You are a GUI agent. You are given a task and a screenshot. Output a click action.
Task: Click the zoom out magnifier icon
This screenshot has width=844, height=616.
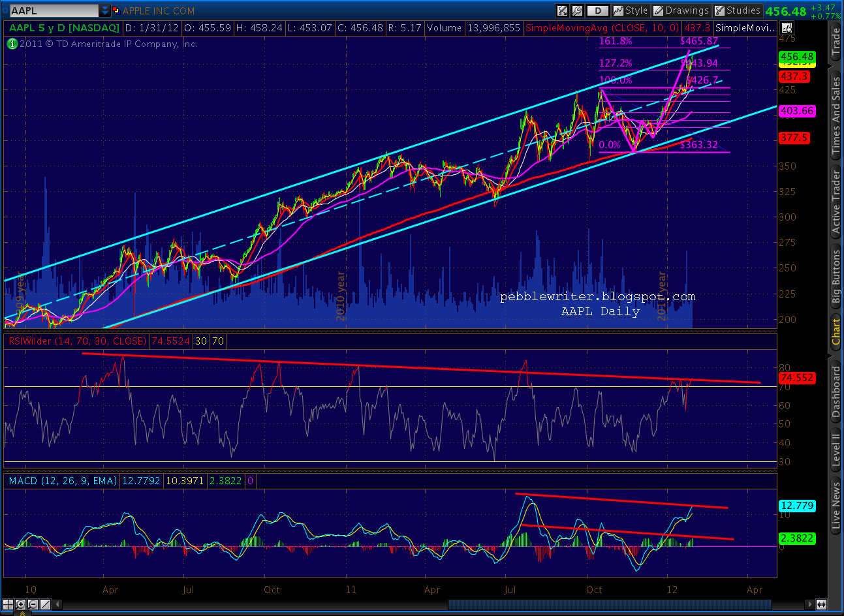tap(32, 604)
